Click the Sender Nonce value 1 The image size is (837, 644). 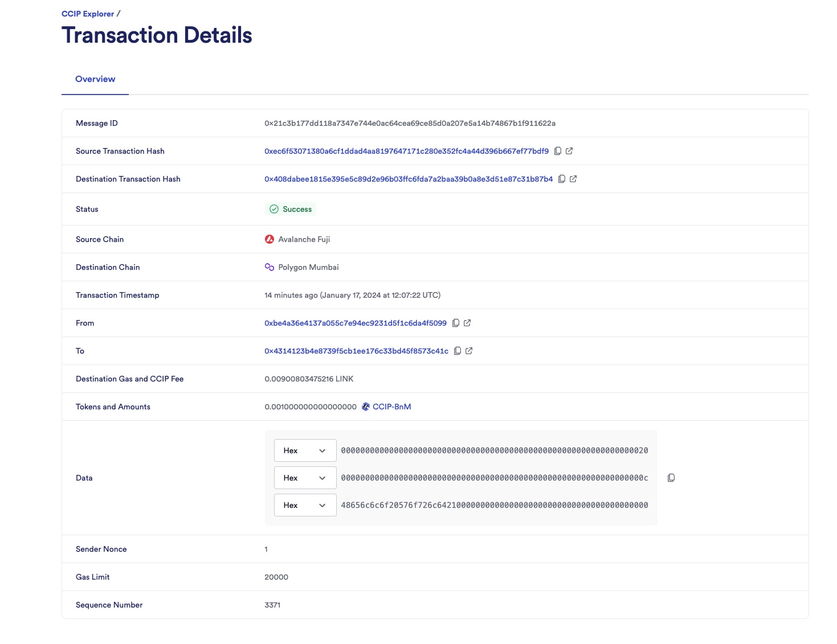click(266, 549)
